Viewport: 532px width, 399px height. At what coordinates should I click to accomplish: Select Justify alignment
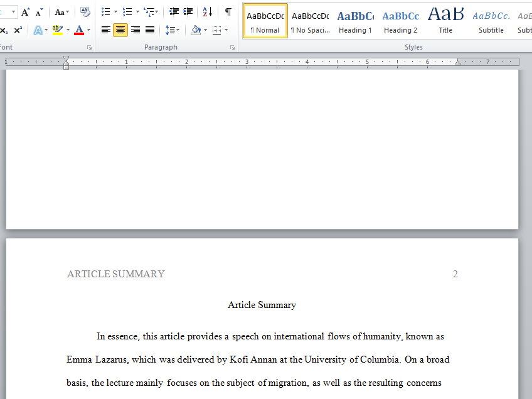pos(150,30)
